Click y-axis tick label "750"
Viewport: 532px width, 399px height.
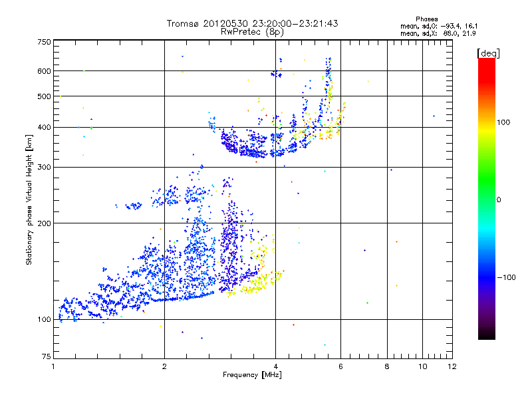44,42
